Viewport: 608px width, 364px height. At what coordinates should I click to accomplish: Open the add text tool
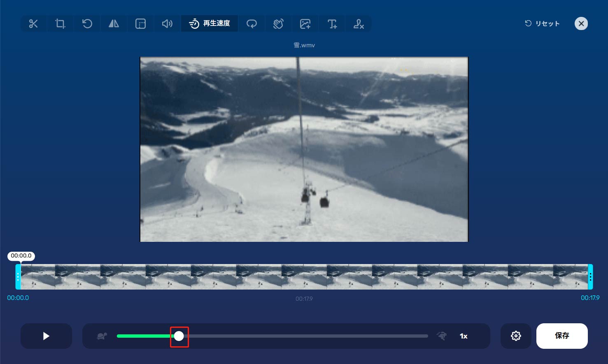point(332,23)
